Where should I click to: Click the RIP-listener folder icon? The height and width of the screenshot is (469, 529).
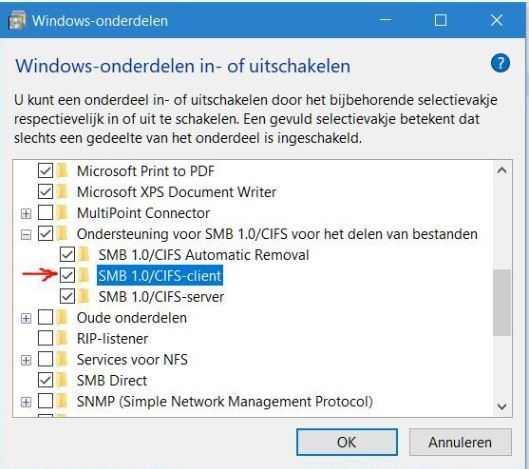tap(62, 338)
